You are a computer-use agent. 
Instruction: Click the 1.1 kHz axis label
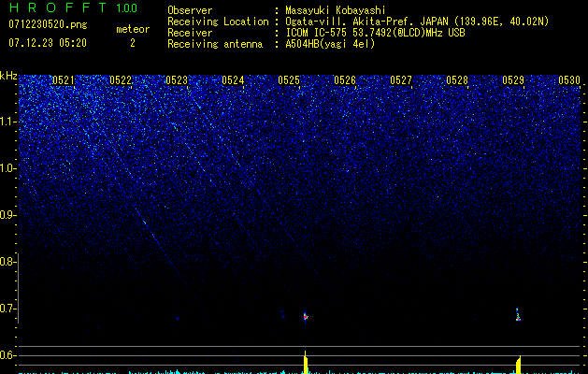(x=7, y=122)
